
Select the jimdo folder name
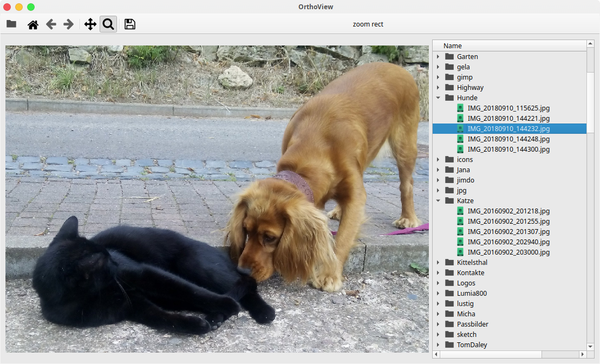coord(465,180)
